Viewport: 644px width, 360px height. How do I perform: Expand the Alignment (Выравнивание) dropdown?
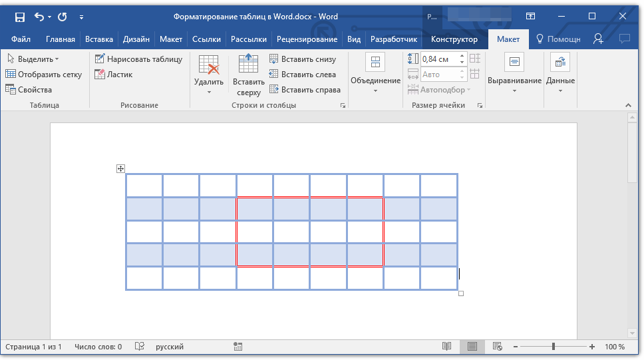pyautogui.click(x=514, y=81)
